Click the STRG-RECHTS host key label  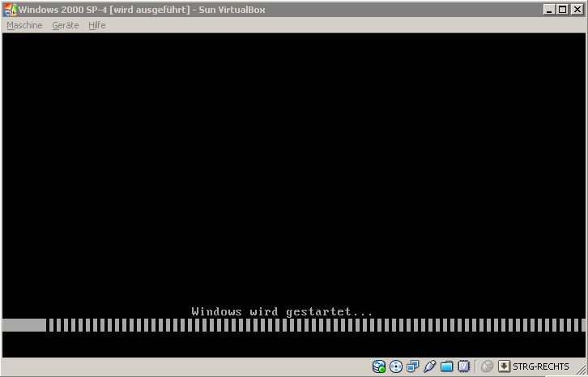(x=541, y=366)
